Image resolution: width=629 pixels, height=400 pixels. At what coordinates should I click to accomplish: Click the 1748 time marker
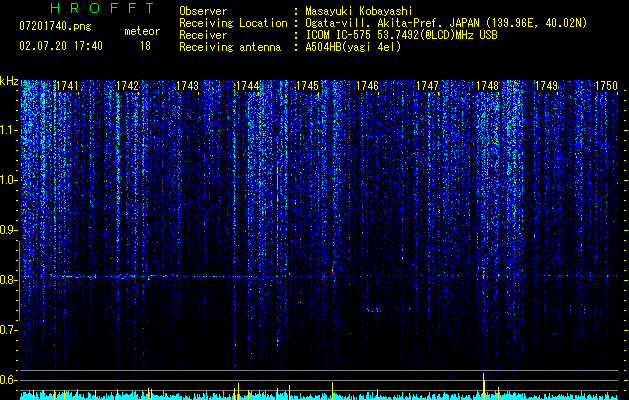(x=487, y=85)
